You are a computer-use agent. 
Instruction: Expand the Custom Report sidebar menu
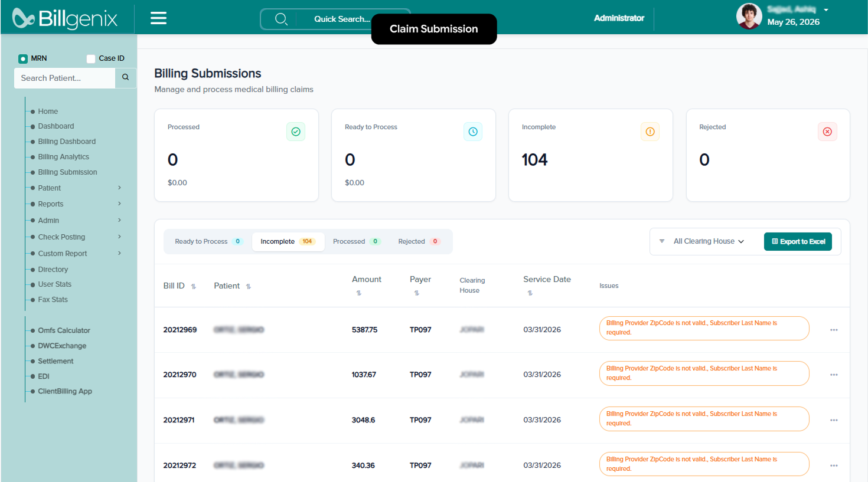tap(119, 253)
